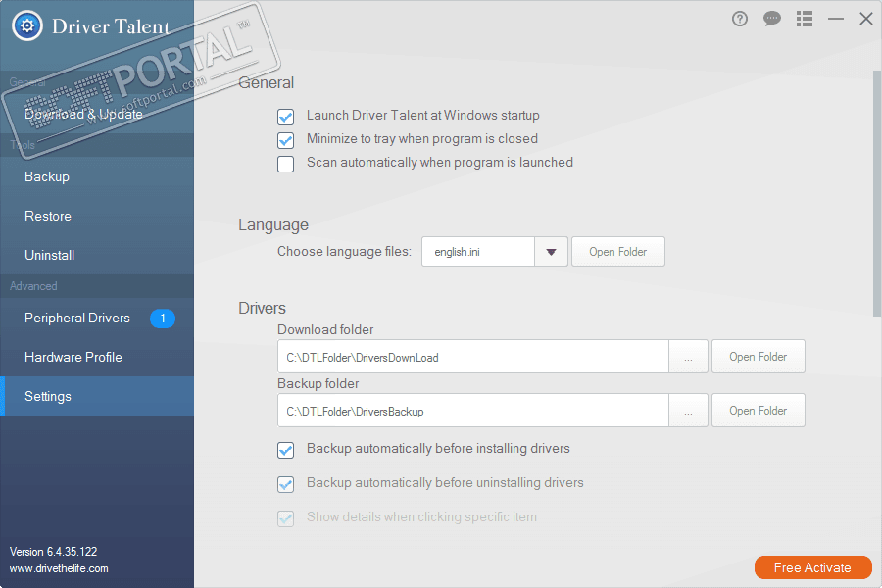
Task: Minimize the Driver Talent window
Action: click(x=836, y=20)
